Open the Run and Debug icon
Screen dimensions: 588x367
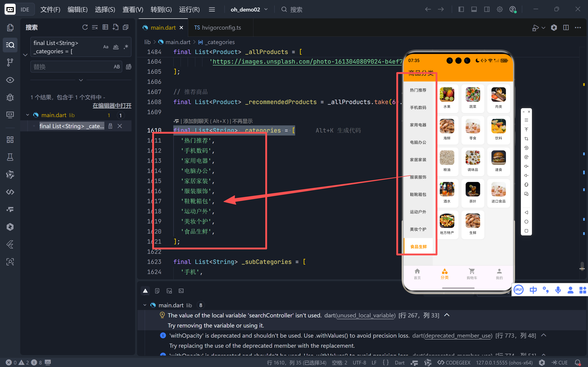tap(10, 97)
